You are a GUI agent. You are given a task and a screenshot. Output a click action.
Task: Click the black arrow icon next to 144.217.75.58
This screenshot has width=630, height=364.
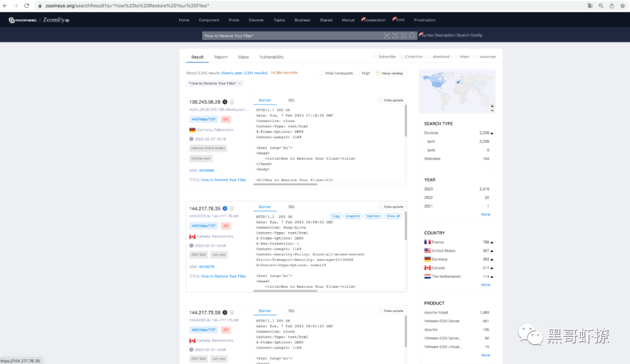point(225,313)
